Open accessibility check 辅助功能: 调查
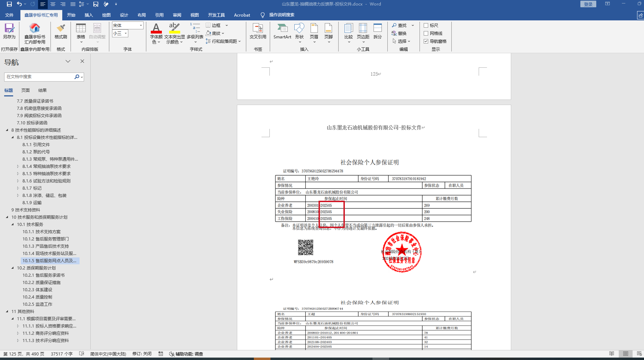 pyautogui.click(x=186, y=354)
